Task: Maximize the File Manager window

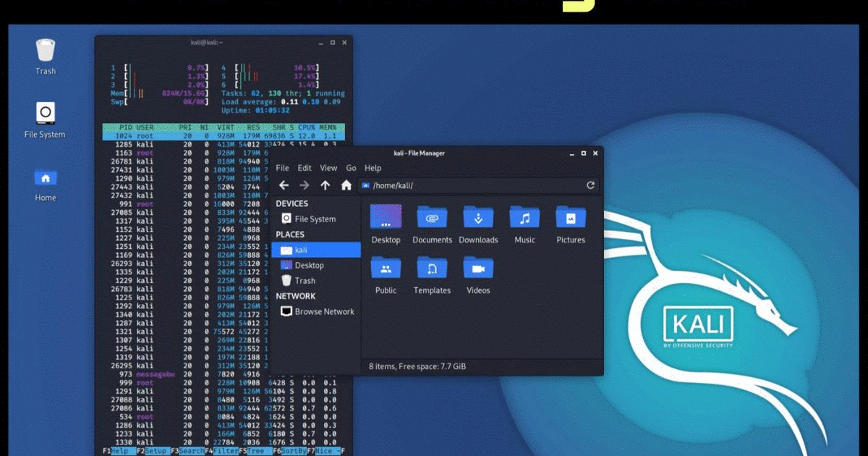Action: (584, 153)
